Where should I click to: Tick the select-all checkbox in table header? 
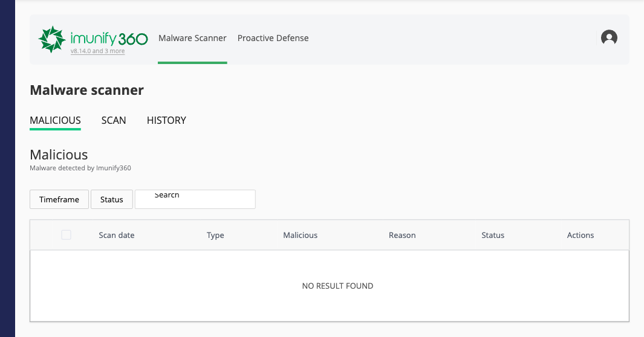tap(66, 235)
